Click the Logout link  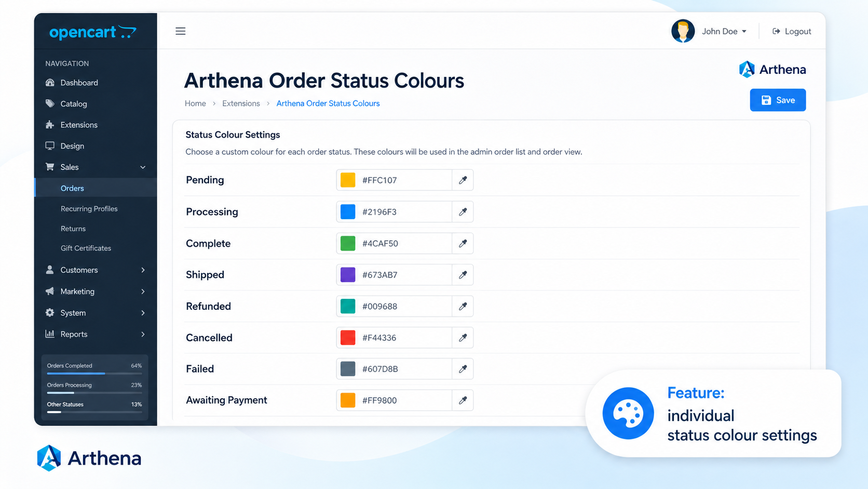[792, 31]
